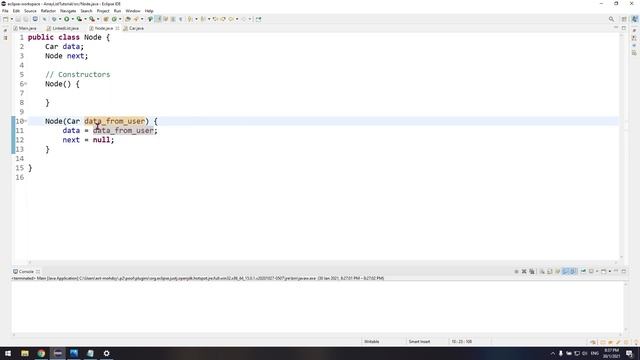Minimize the editor area
This screenshot has height=360, width=640.
pos(616,28)
